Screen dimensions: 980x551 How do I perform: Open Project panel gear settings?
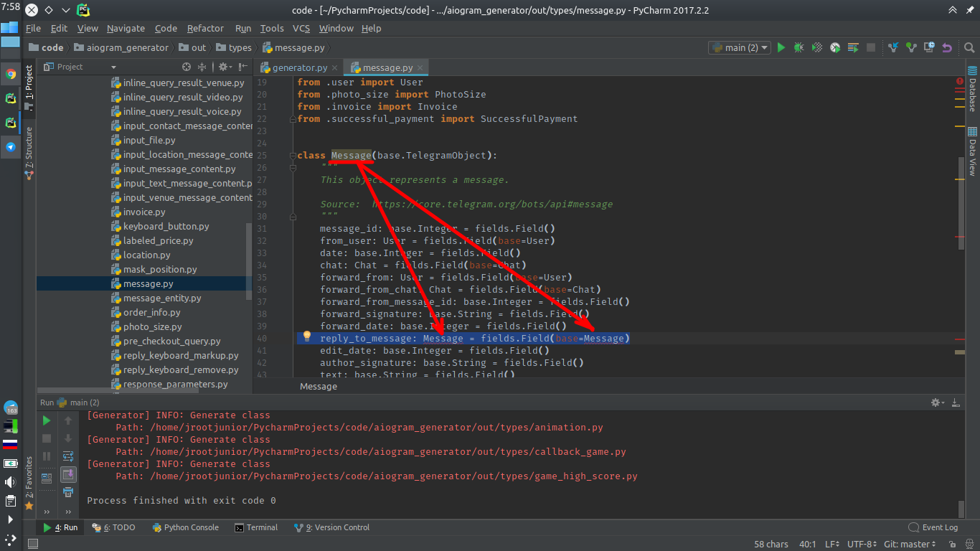pyautogui.click(x=224, y=67)
